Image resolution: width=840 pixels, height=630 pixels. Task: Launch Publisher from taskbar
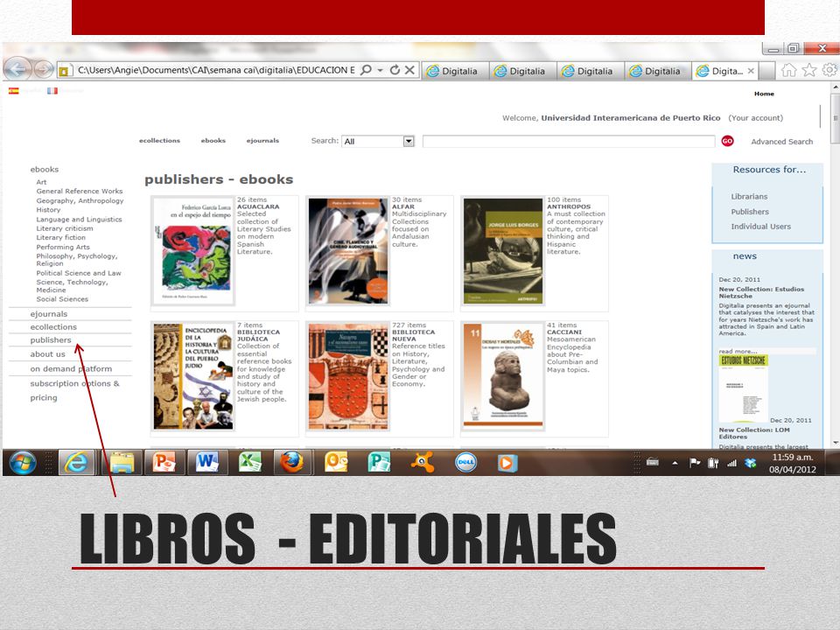coord(379,462)
